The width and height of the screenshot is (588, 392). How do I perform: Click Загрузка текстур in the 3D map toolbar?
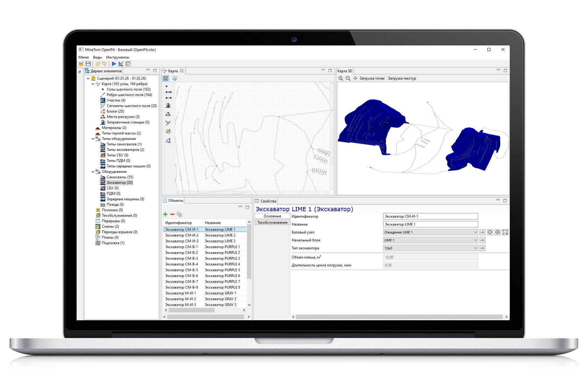point(402,78)
